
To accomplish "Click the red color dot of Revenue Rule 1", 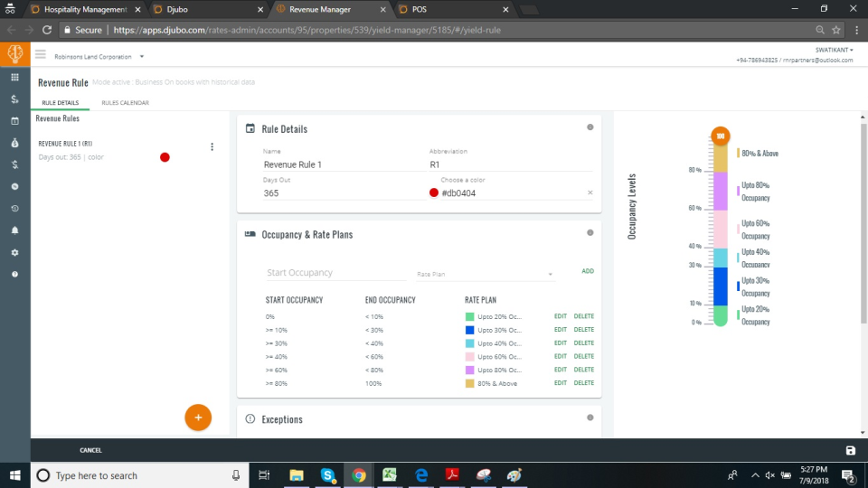I will click(x=165, y=157).
